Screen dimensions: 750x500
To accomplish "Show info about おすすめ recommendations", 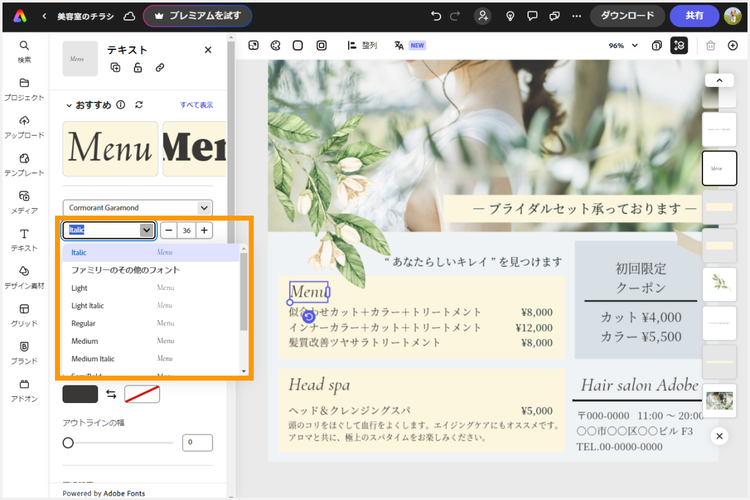I will pos(121,105).
